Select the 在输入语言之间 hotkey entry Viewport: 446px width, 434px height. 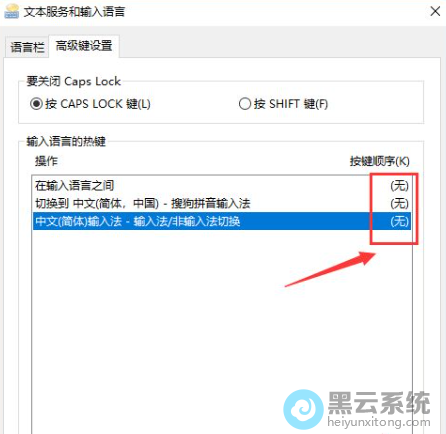222,185
